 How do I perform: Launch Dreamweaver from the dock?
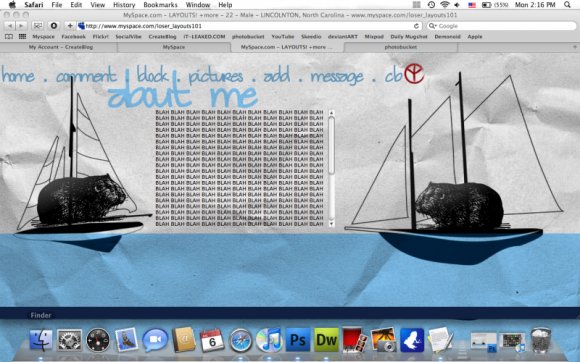click(326, 340)
